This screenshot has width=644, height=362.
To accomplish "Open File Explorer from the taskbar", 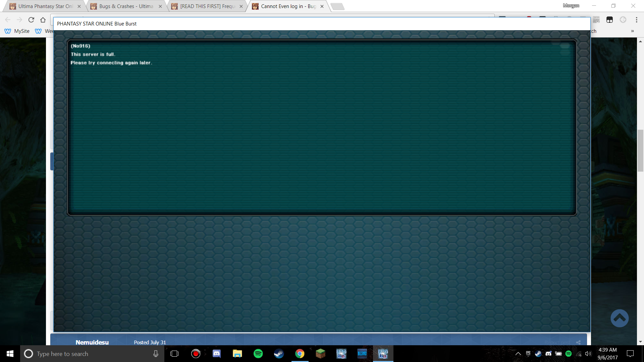I will coord(237,354).
